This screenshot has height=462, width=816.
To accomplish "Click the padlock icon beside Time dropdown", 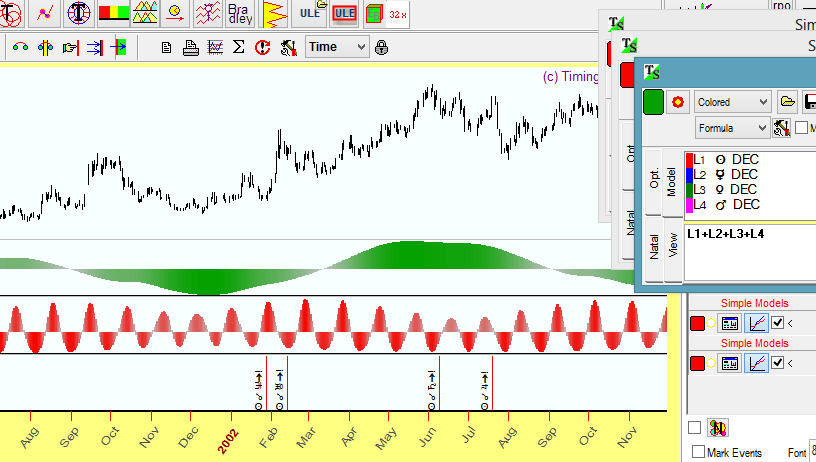I will [382, 47].
